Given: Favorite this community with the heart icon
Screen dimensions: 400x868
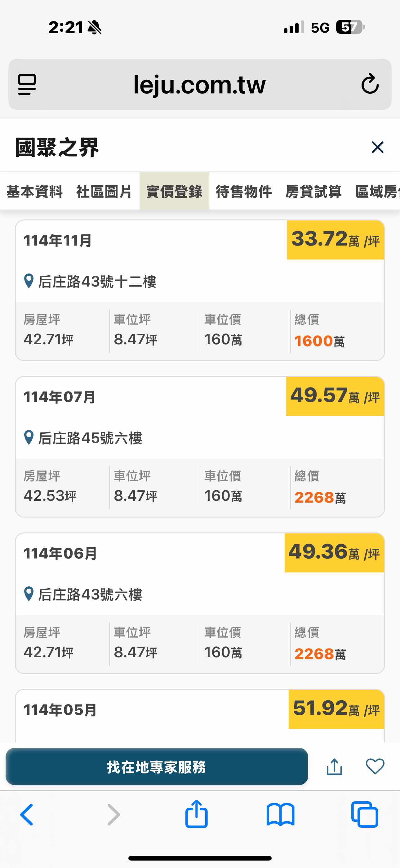Looking at the screenshot, I should (x=375, y=766).
